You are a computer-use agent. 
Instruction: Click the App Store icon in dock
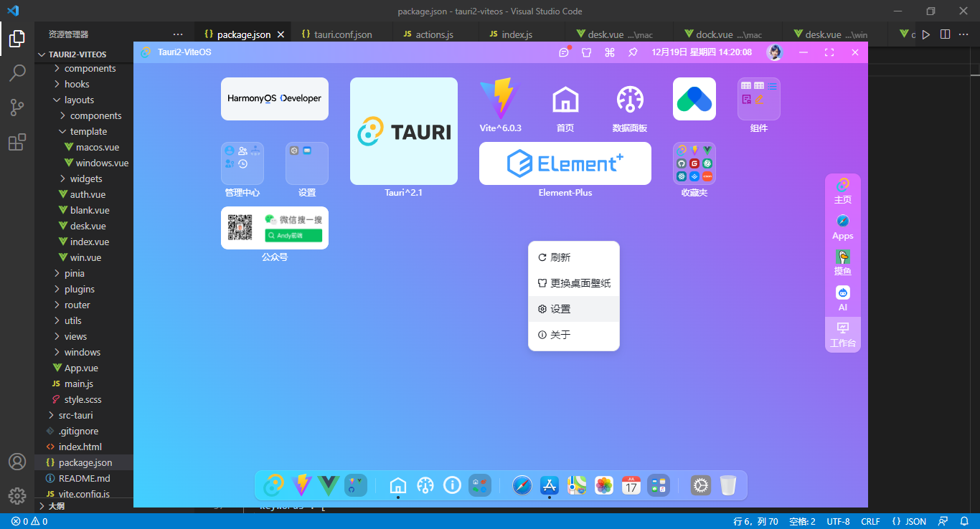(550, 485)
